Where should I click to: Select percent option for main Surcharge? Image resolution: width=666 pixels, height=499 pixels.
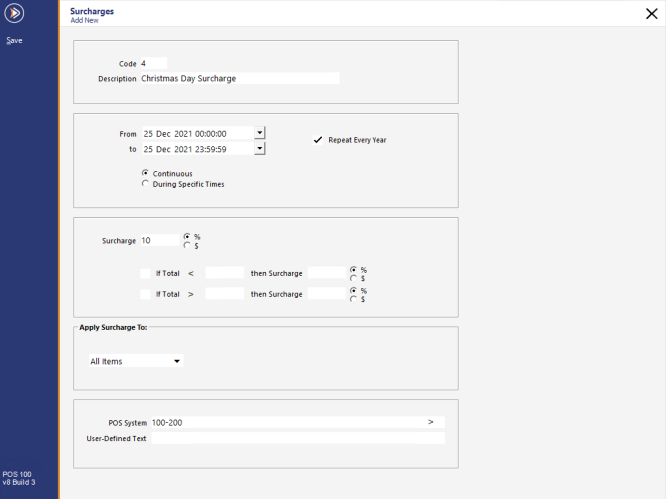pos(187,237)
